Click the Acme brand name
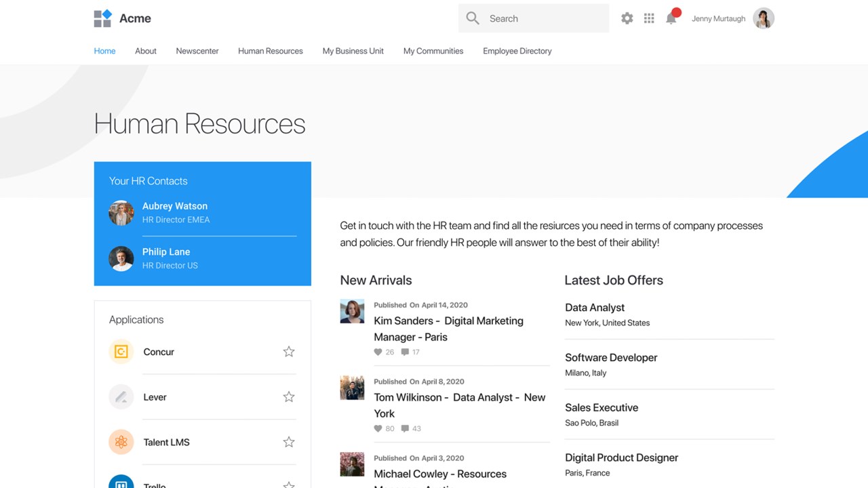The image size is (868, 488). [x=135, y=18]
